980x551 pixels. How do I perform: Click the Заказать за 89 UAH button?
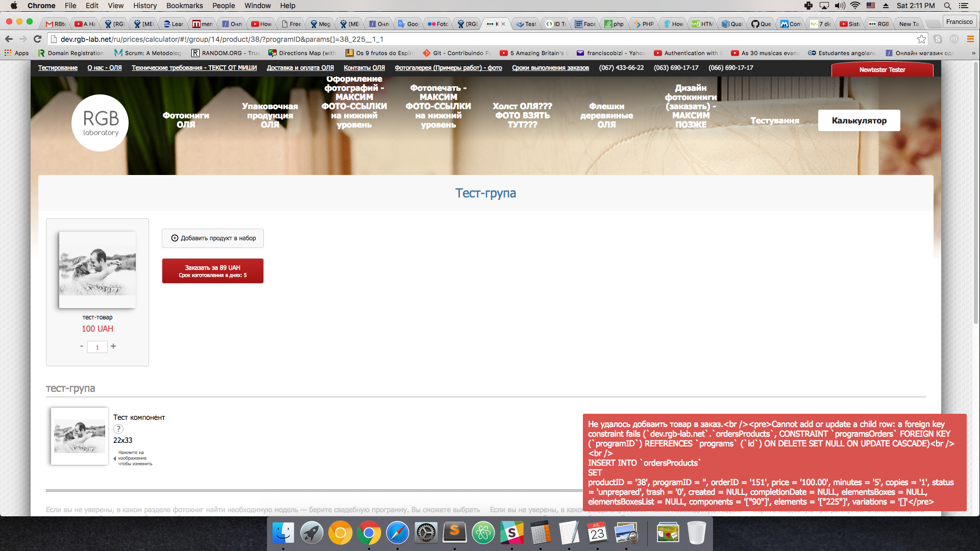pos(213,271)
